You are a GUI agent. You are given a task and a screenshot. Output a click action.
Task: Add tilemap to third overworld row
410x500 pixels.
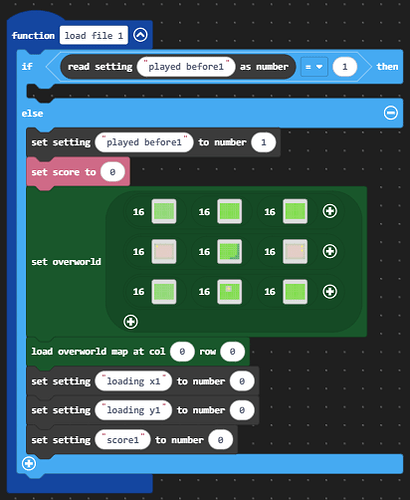330,291
